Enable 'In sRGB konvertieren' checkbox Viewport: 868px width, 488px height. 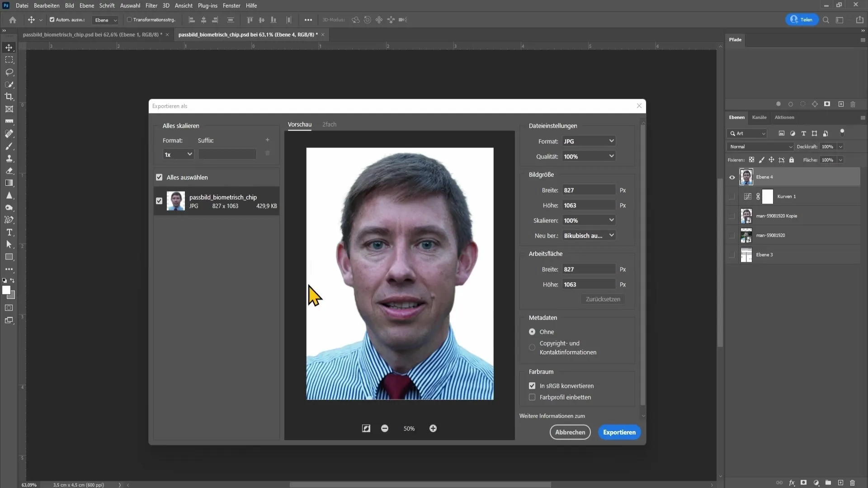click(533, 386)
